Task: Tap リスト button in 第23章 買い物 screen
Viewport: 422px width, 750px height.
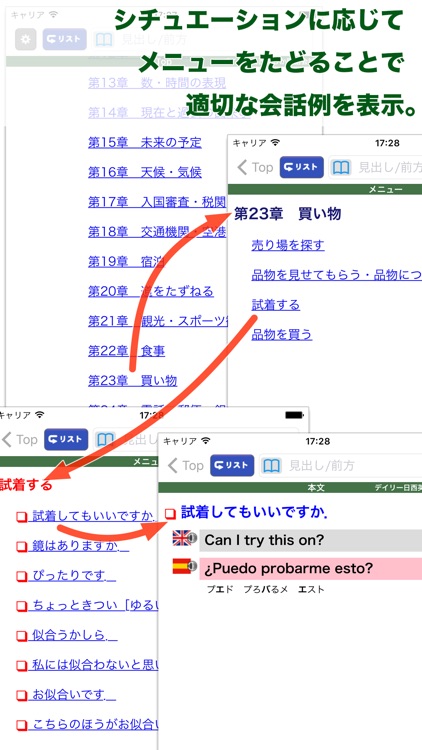Action: 302,167
